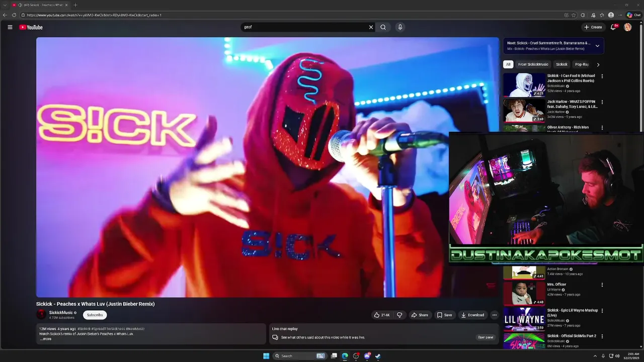Save video to a playlist
Viewport: 644px width, 362px height.
pyautogui.click(x=444, y=315)
